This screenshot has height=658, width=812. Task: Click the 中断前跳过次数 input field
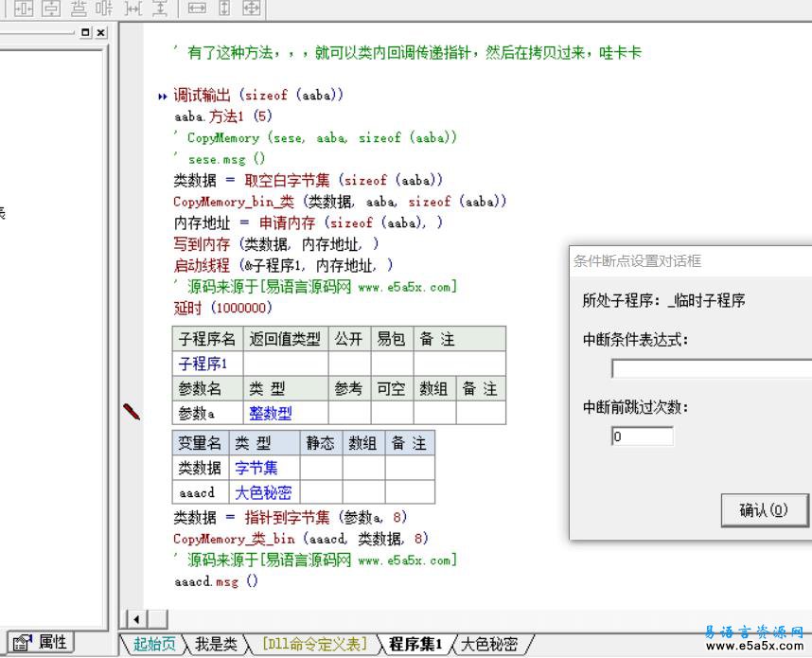[x=643, y=436]
